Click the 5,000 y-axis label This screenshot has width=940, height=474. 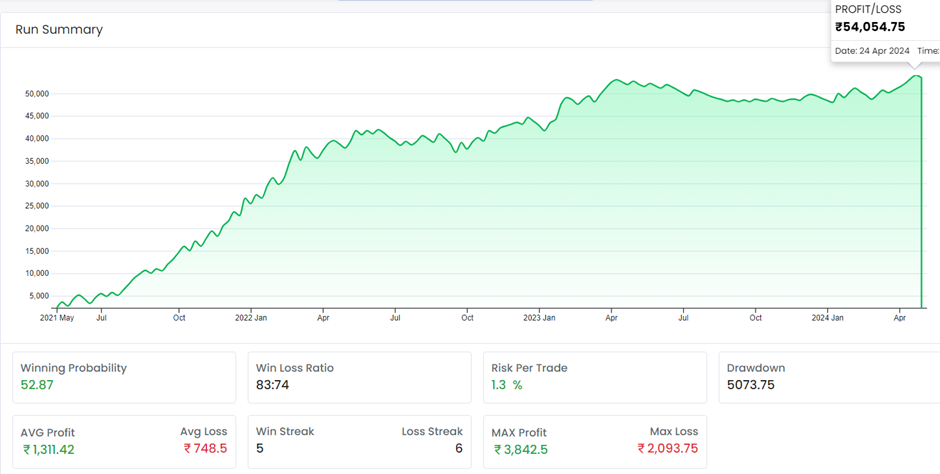38,296
